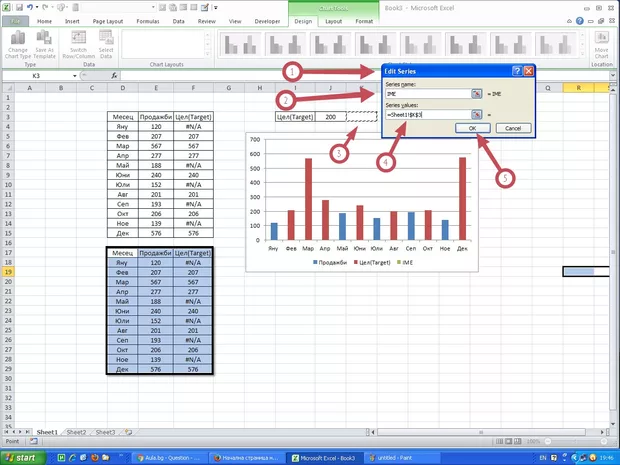620x465 pixels.
Task: Click the Redo icon in quick access toolbar
Action: 45,7
